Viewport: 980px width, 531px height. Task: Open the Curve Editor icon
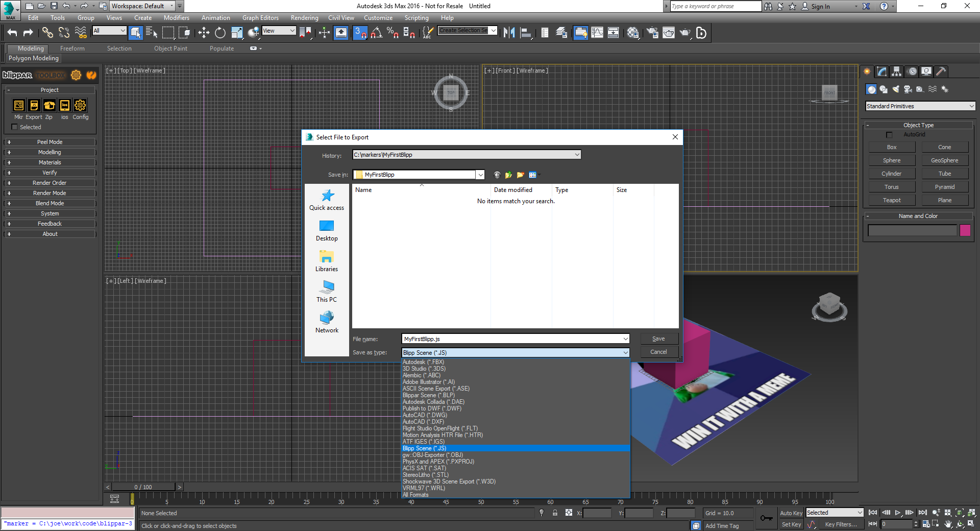(x=597, y=33)
